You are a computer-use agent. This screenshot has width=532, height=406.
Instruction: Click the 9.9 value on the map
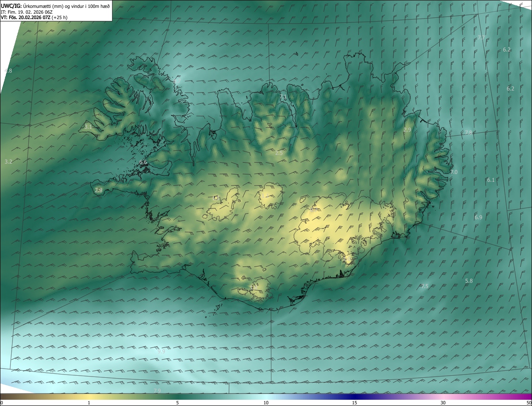pyautogui.click(x=161, y=351)
